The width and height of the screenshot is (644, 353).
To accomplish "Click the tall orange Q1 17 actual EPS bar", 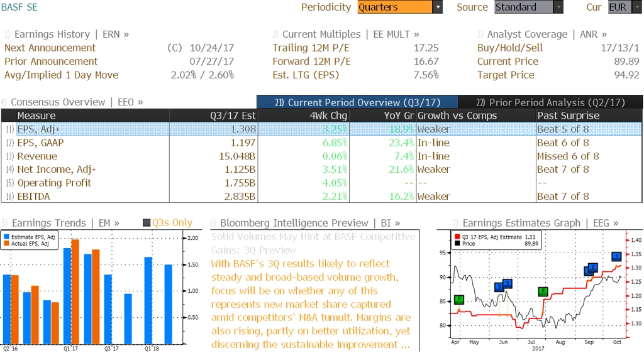I will (75, 291).
